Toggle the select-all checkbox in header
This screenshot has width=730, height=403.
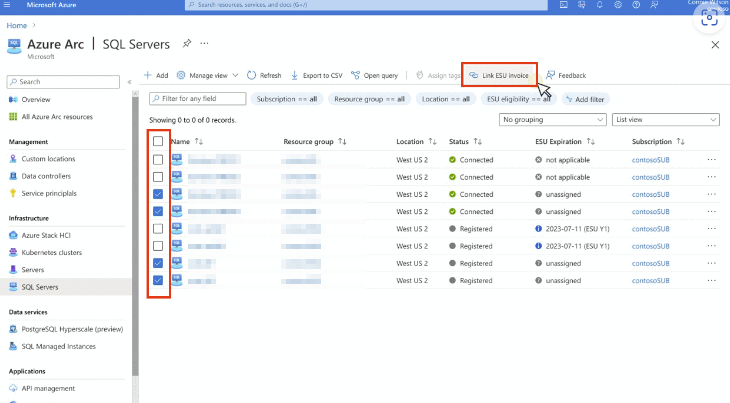point(158,141)
